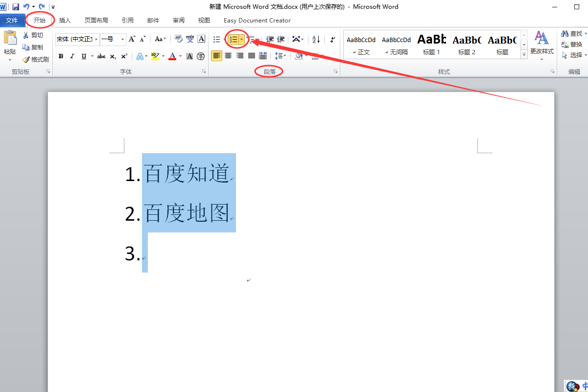Screen dimensions: 588x392
Task: Switch to the 引用 (References) tab
Action: pos(128,20)
